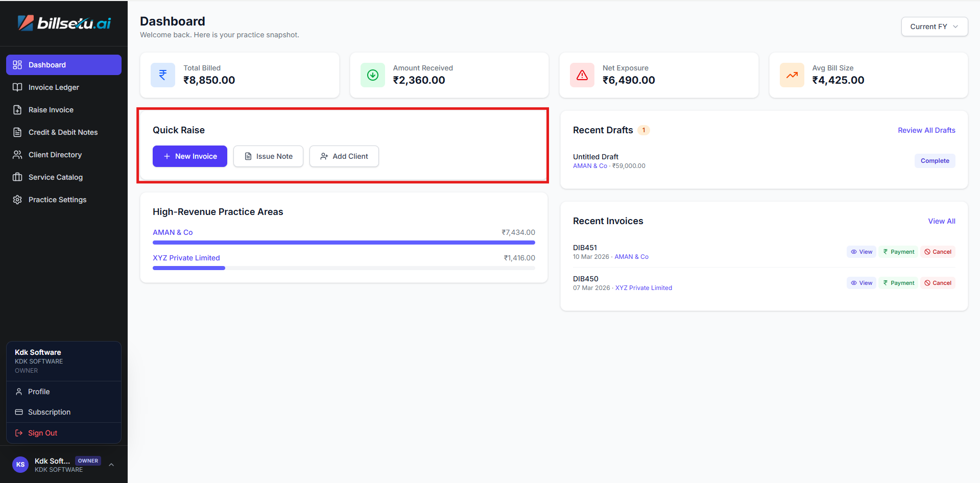
Task: Go to Credit & Debit Notes
Action: click(x=63, y=132)
